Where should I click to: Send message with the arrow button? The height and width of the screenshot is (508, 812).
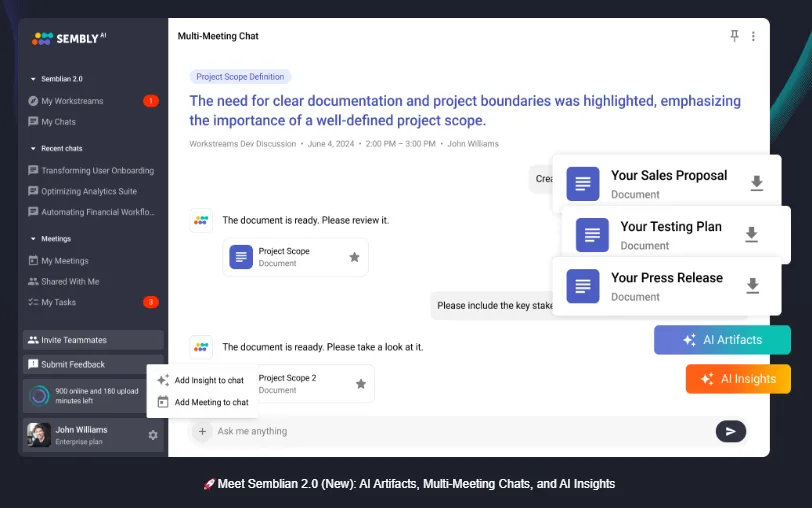tap(731, 431)
